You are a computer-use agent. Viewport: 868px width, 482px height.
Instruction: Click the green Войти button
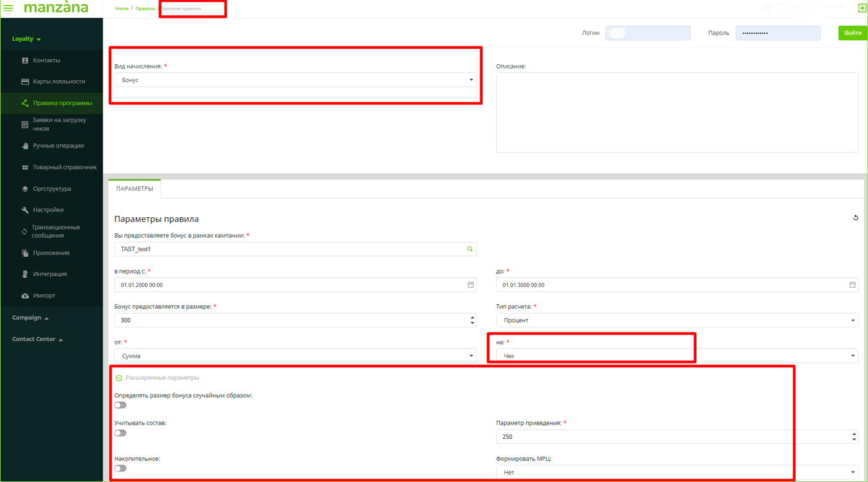click(852, 33)
